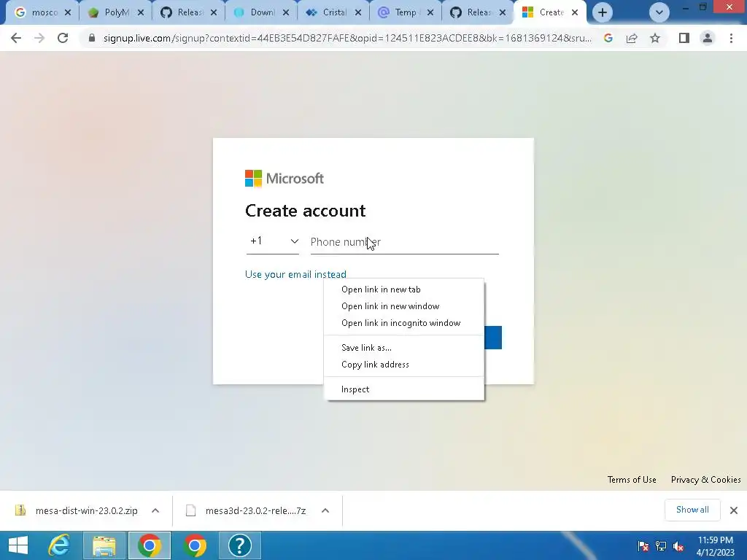Click Use your email instead link
This screenshot has height=560, width=747.
[x=295, y=274]
